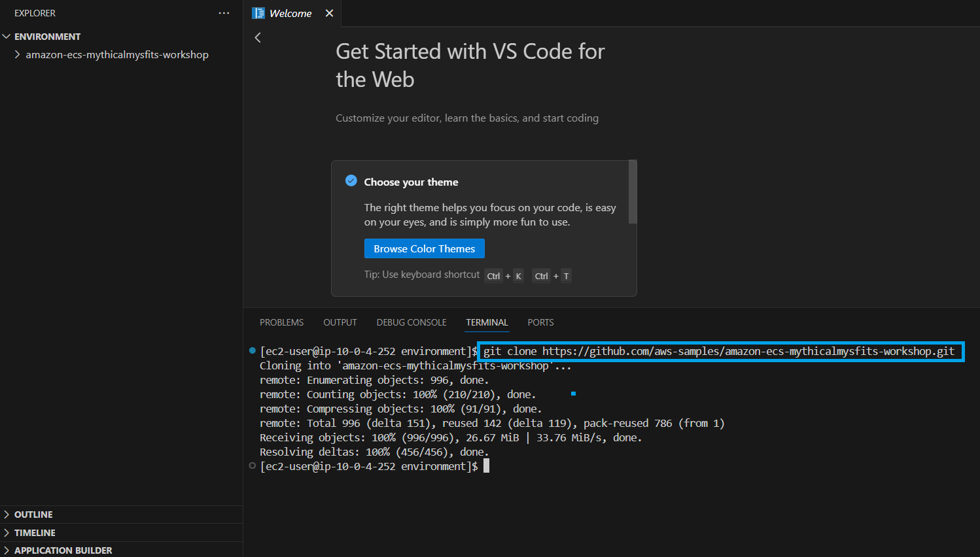The image size is (980, 557).
Task: Open the PROBLEMS panel tab
Action: (281, 322)
